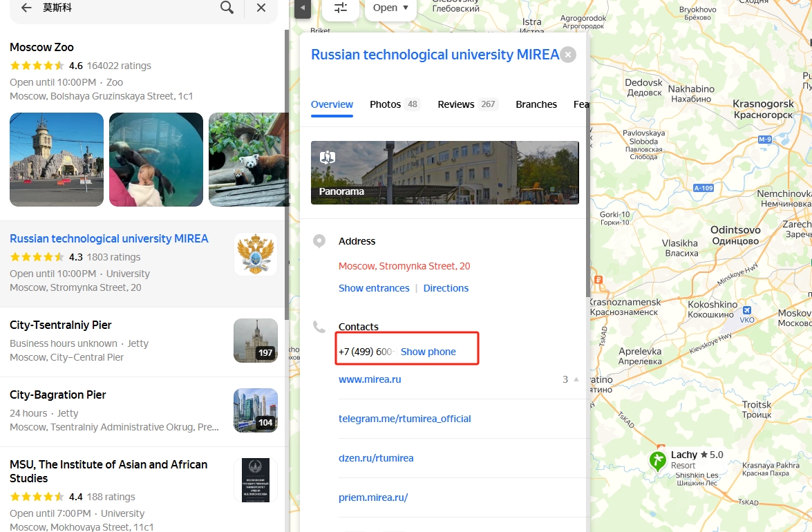The height and width of the screenshot is (532, 812).
Task: Open the priem.mirea.ru link
Action: click(373, 497)
